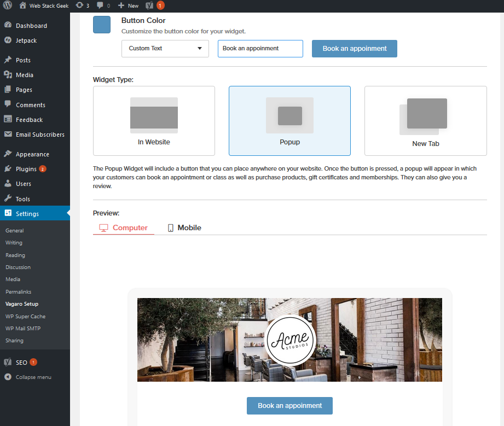
Task: Open the Jetpack menu link
Action: coord(26,40)
